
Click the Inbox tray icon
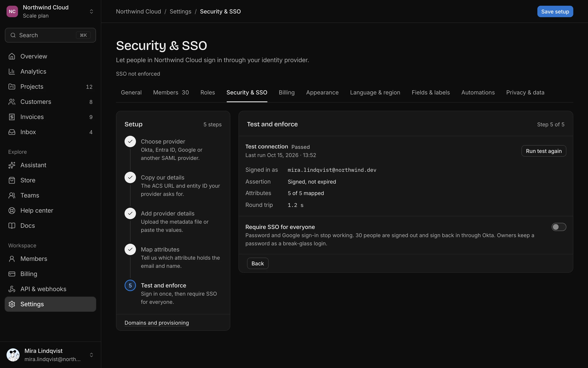[x=12, y=132]
